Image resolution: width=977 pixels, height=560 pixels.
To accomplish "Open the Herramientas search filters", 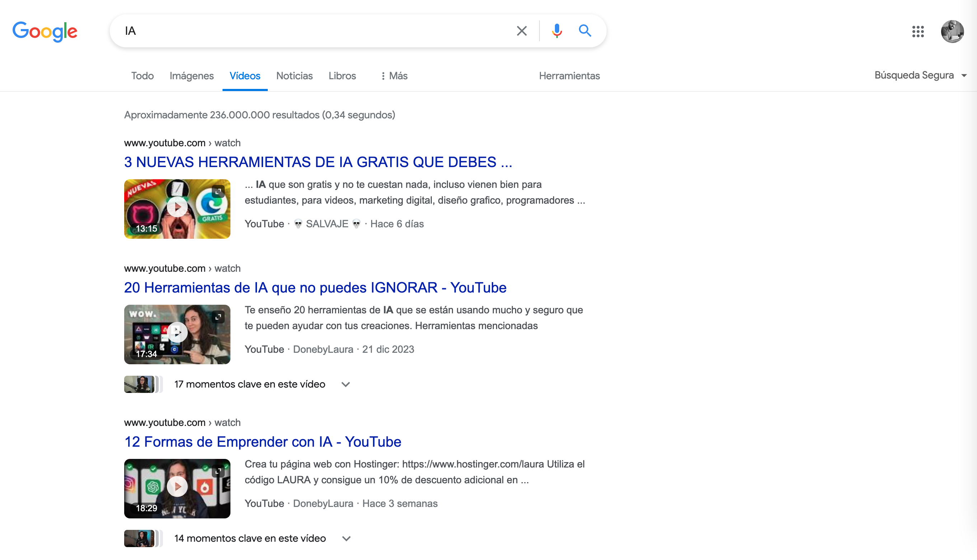I will pyautogui.click(x=569, y=76).
